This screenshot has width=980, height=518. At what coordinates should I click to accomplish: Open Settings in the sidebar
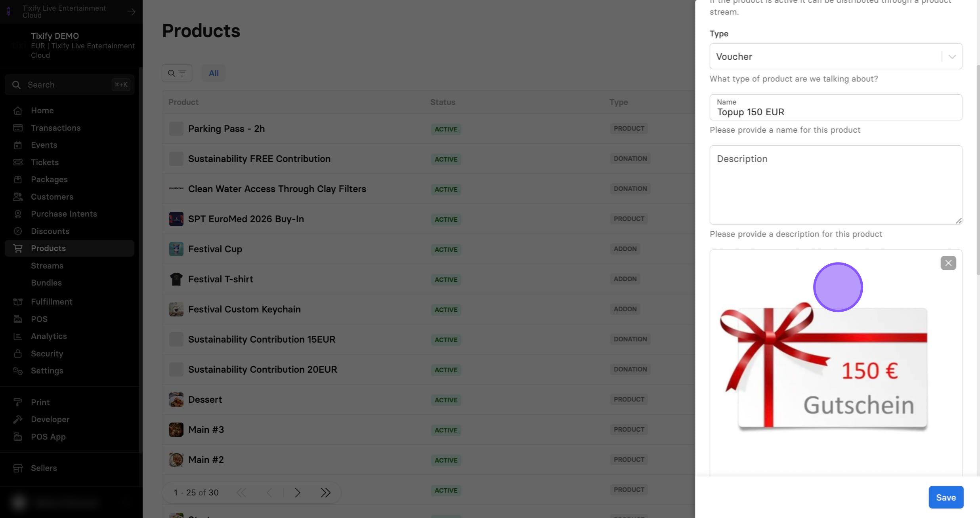[x=69, y=371]
